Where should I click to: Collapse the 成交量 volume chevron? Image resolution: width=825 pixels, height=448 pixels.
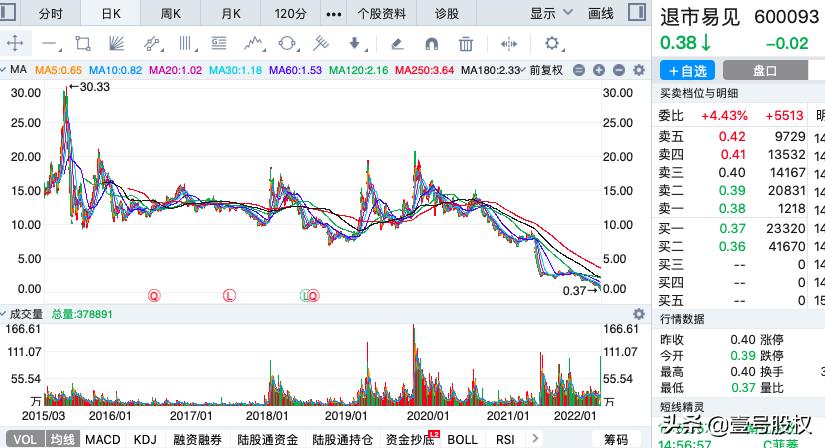(3, 314)
